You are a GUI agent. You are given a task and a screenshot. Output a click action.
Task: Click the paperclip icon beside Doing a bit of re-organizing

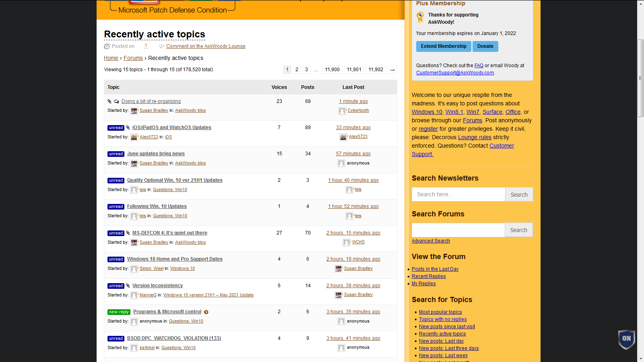click(x=109, y=101)
